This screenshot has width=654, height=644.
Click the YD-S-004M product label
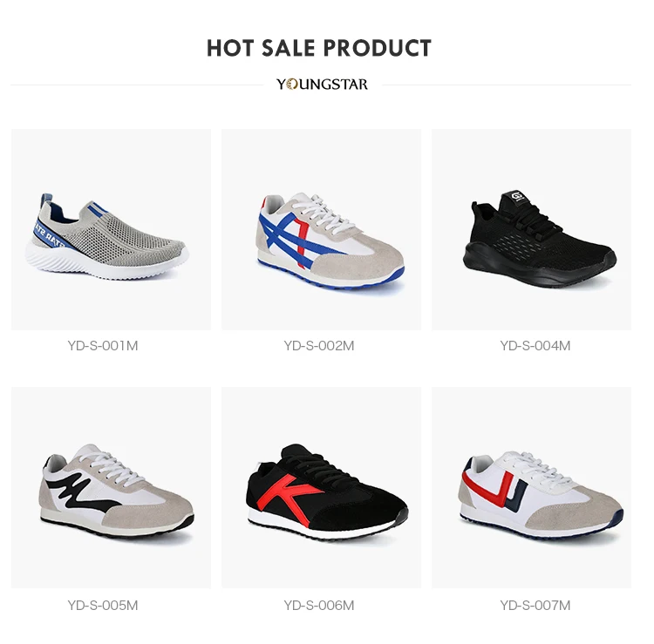[535, 346]
